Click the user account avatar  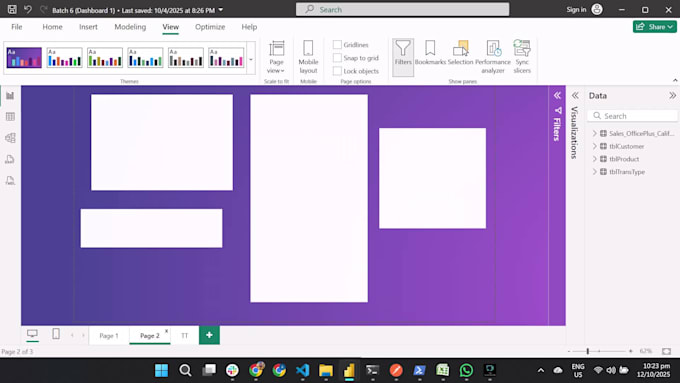(x=597, y=9)
